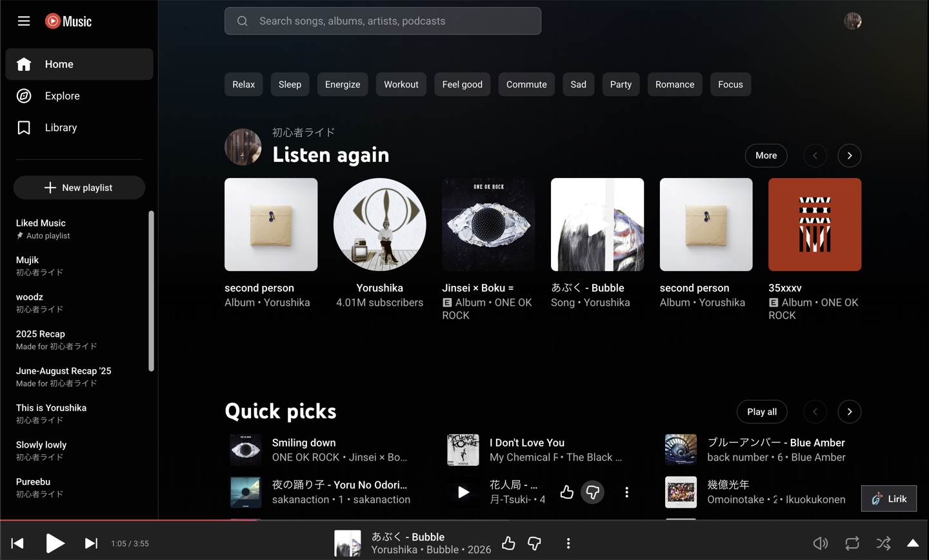Screen dimensions: 929x560
Task: Open the Lirik lyrics button
Action: (889, 499)
